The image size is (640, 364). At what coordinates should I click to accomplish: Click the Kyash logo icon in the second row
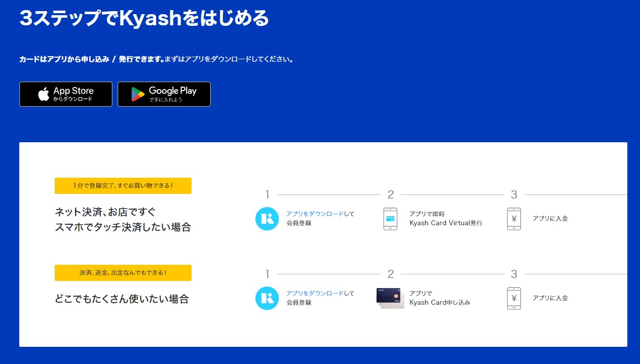coord(267,298)
